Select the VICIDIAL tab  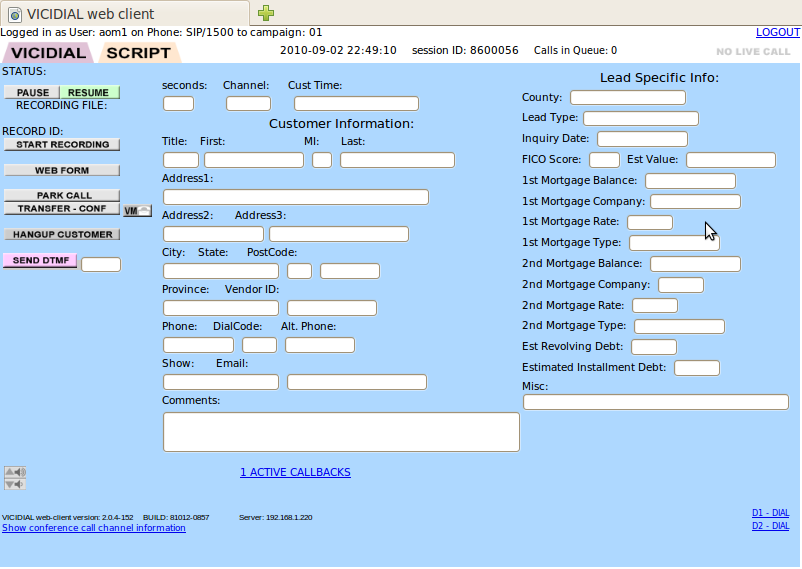point(49,53)
